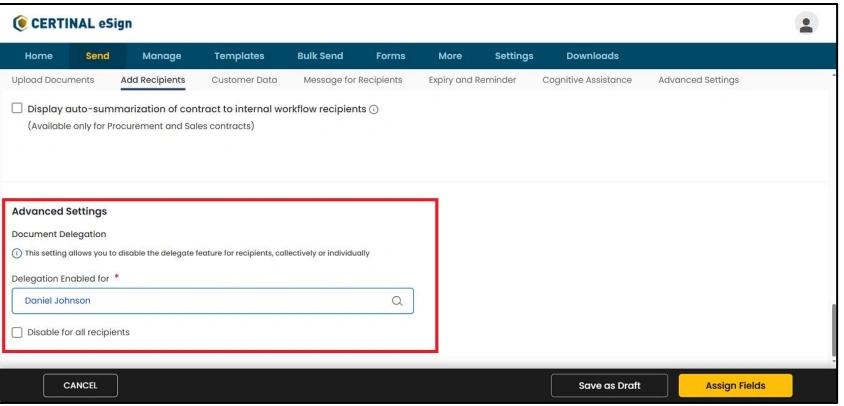Viewport: 844px width, 406px height.
Task: Click note "Available only for Procurement and Sales contracts"
Action: tap(140, 126)
